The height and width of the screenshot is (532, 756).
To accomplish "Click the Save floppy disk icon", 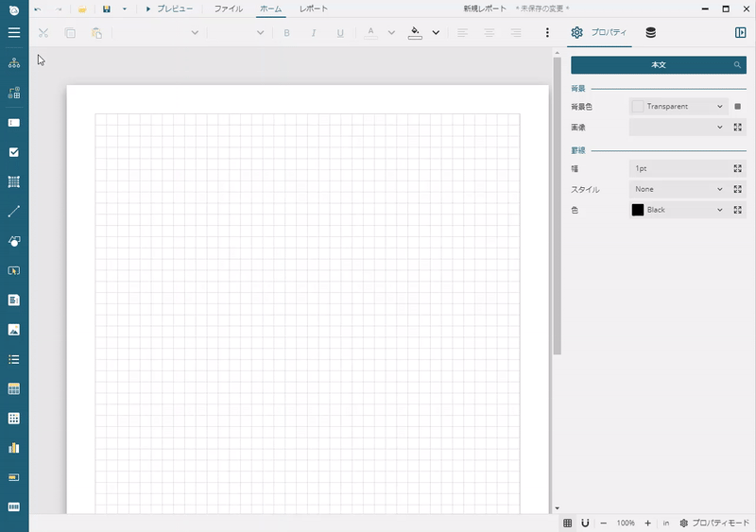I will (107, 9).
